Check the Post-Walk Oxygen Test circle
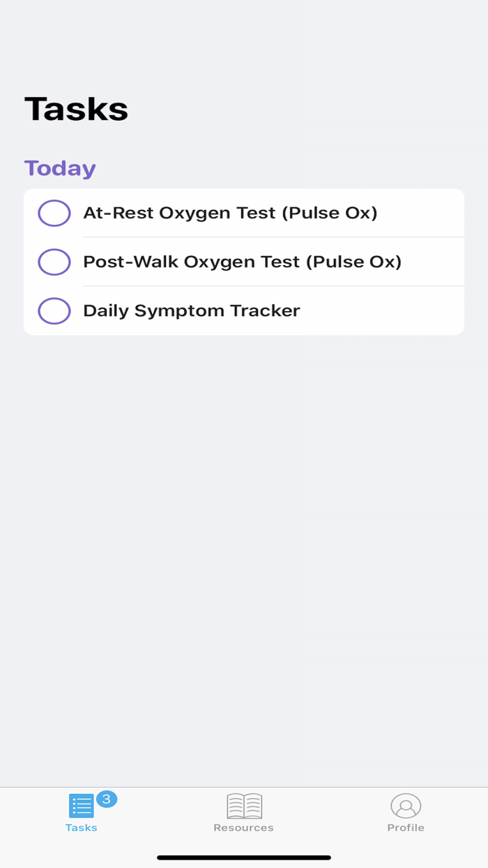 click(x=54, y=262)
